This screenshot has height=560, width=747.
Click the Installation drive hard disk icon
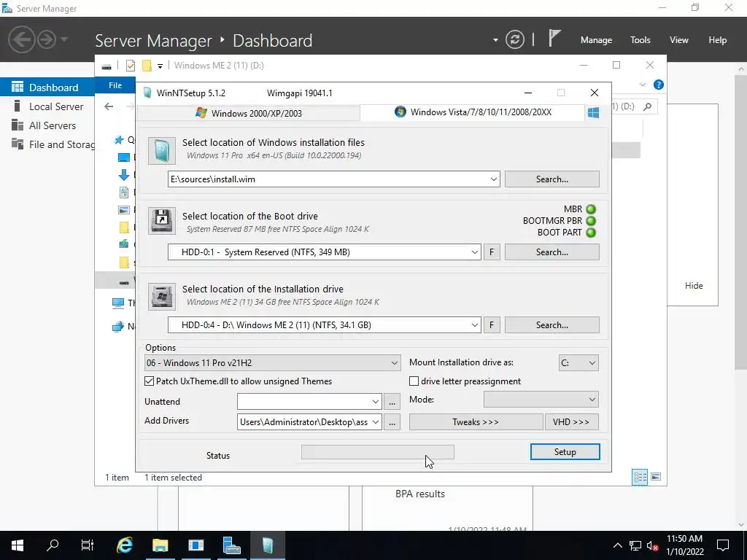[161, 296]
